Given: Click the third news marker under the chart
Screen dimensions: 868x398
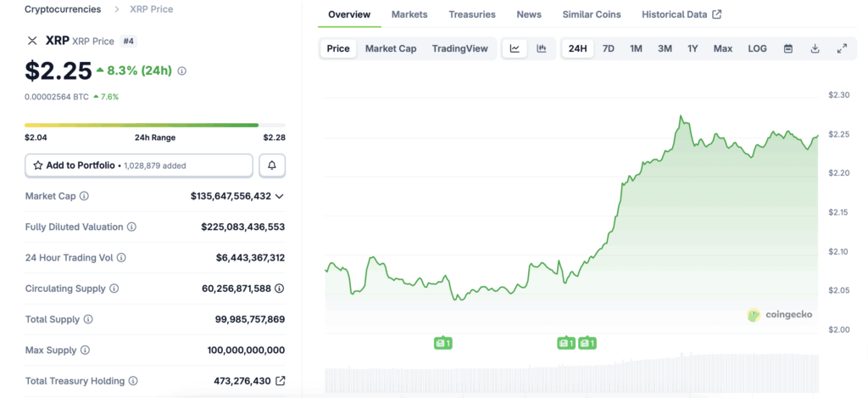Looking at the screenshot, I should click(x=587, y=344).
